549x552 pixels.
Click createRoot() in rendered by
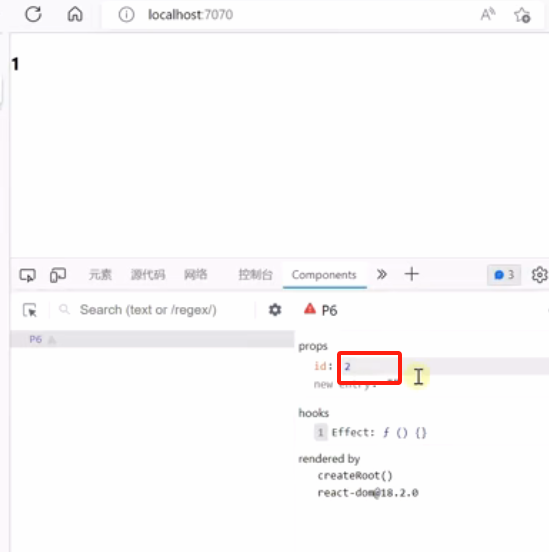pyautogui.click(x=355, y=476)
